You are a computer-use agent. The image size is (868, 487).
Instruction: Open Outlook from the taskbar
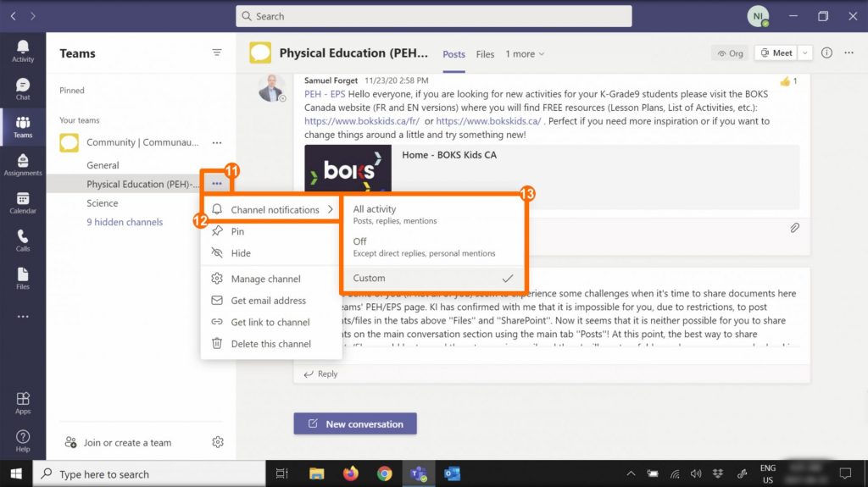(x=453, y=473)
